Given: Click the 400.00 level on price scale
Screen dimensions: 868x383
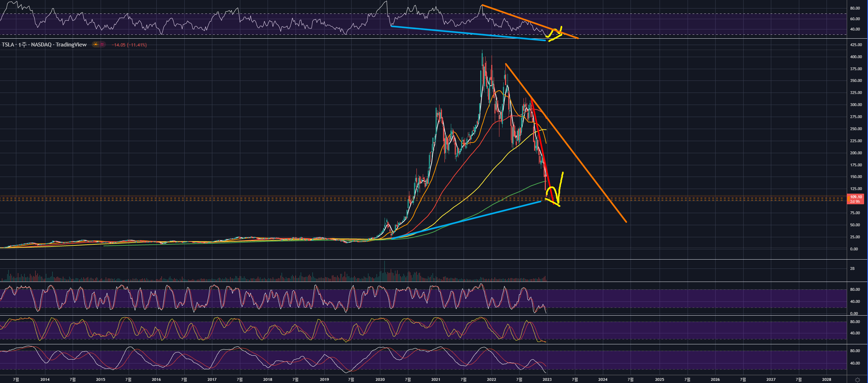Looking at the screenshot, I should pos(856,57).
